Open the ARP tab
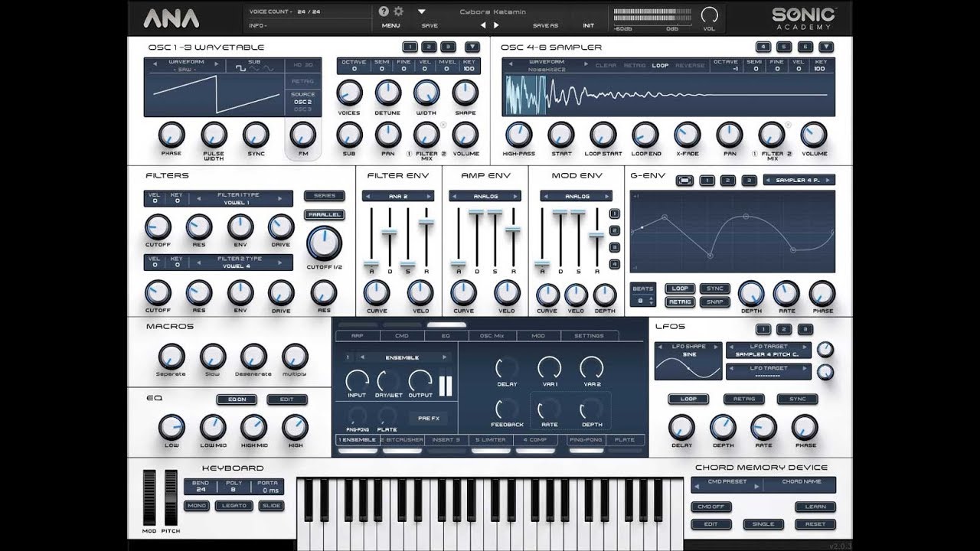The image size is (980, 551). coord(357,335)
